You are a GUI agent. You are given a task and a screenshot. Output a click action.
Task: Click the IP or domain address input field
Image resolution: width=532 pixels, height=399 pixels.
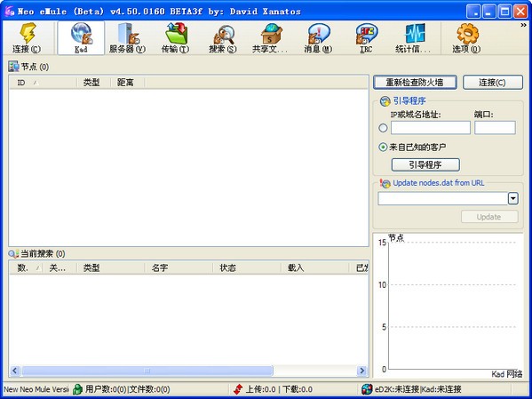[431, 128]
